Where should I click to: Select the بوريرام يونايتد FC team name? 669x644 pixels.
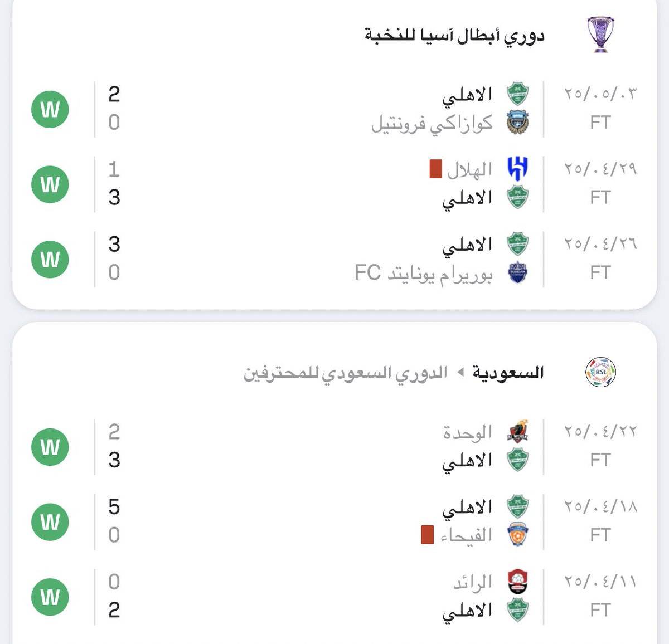tap(424, 273)
